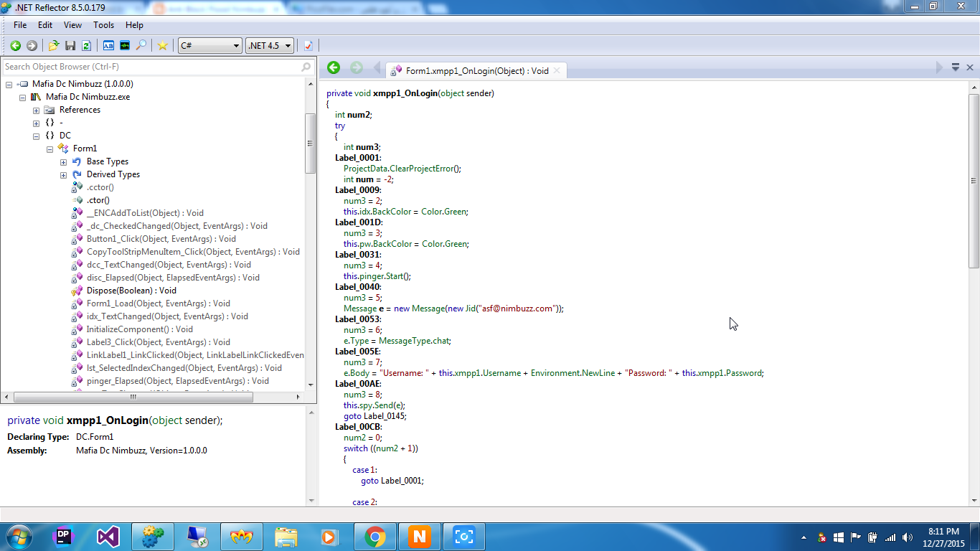Select dcc_TextChanged method
980x551 pixels.
coord(169,265)
